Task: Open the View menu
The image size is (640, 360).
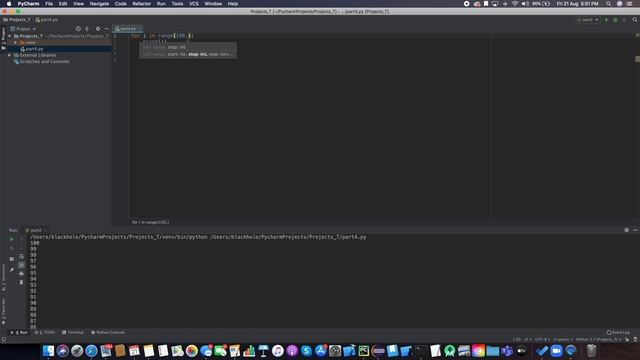Action: [78, 4]
